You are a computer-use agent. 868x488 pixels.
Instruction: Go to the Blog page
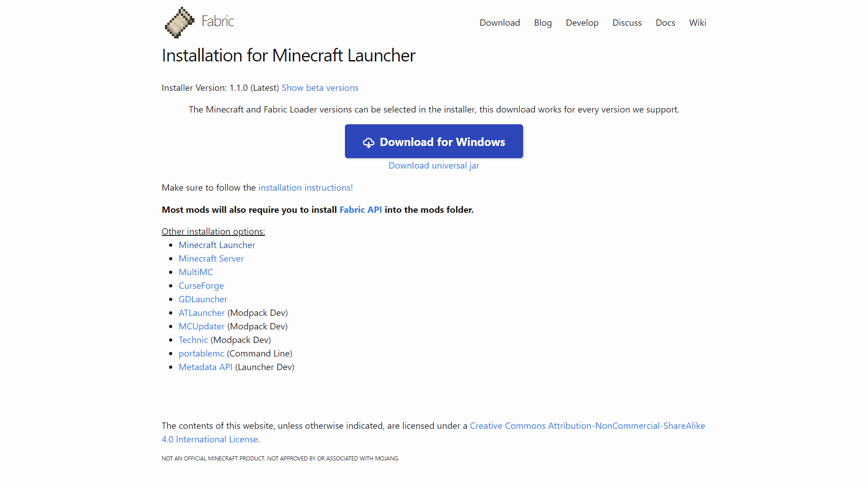point(542,23)
